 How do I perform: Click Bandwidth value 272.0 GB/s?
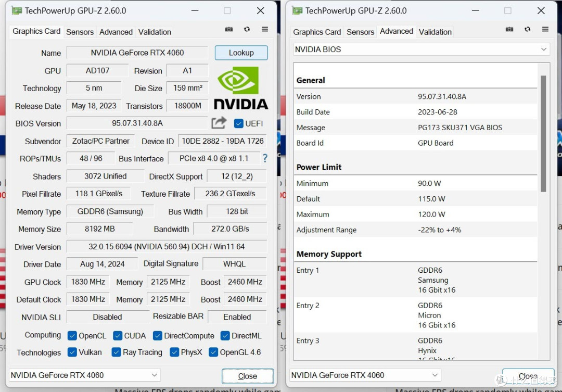230,229
